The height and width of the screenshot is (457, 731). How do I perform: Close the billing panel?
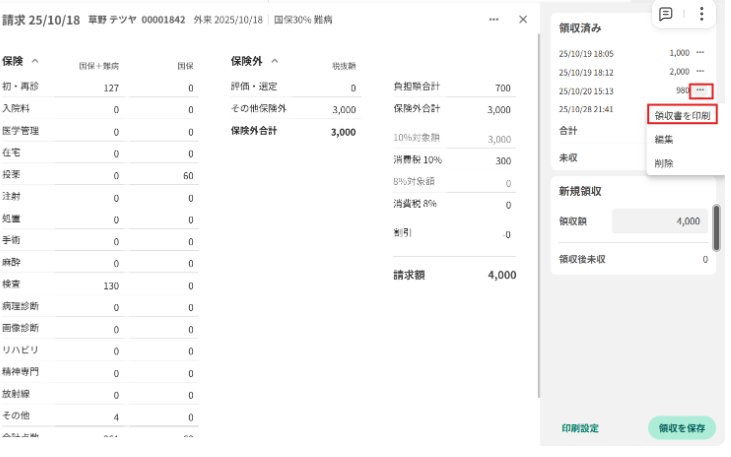(523, 20)
